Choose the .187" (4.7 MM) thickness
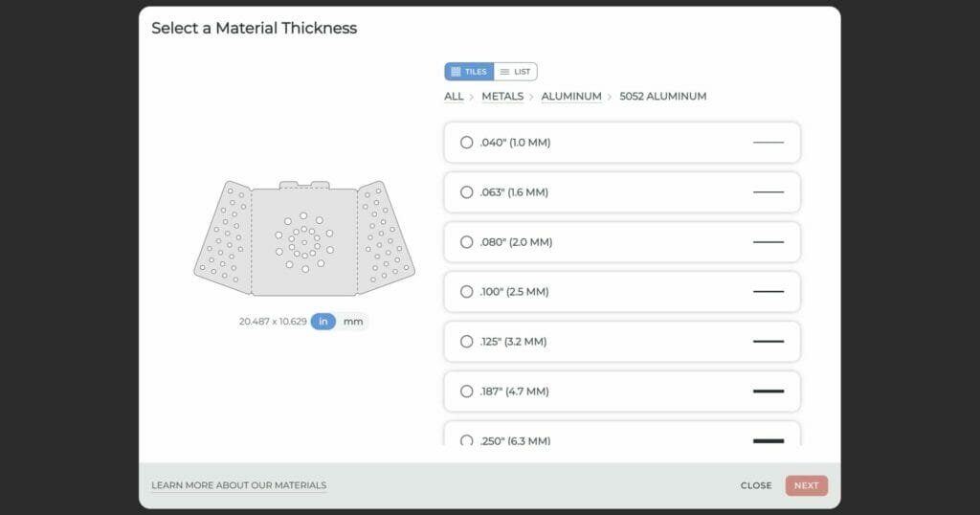 [467, 392]
